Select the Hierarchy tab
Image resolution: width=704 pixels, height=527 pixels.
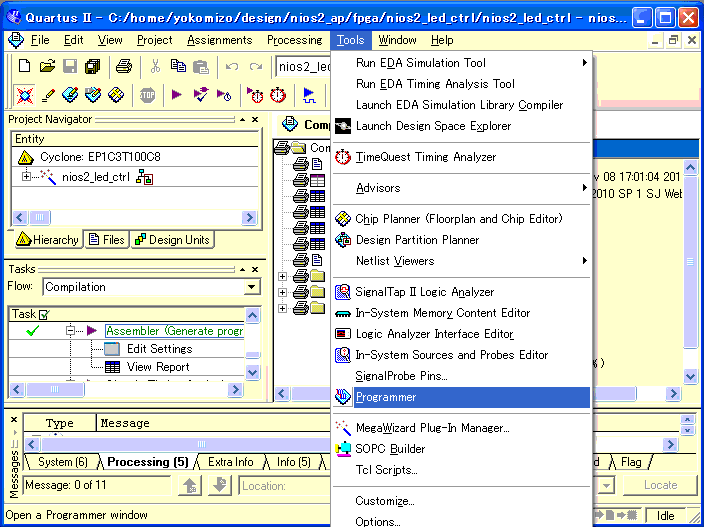click(x=47, y=240)
